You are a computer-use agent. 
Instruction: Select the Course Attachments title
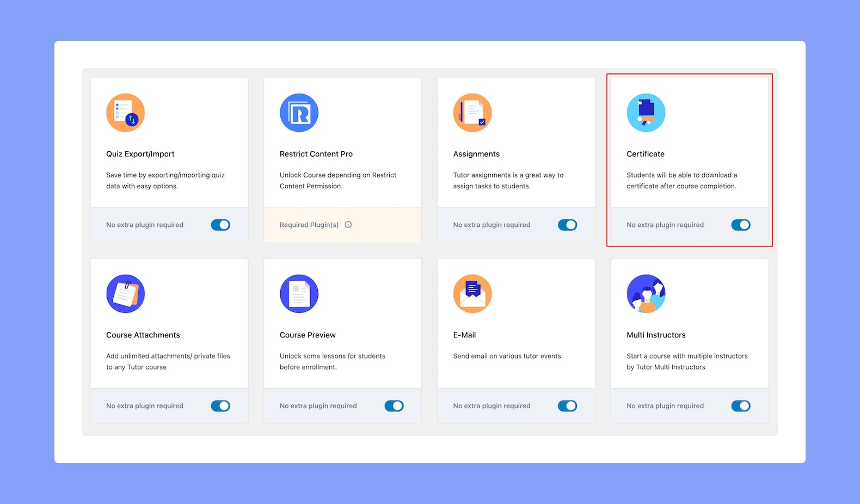click(x=143, y=335)
